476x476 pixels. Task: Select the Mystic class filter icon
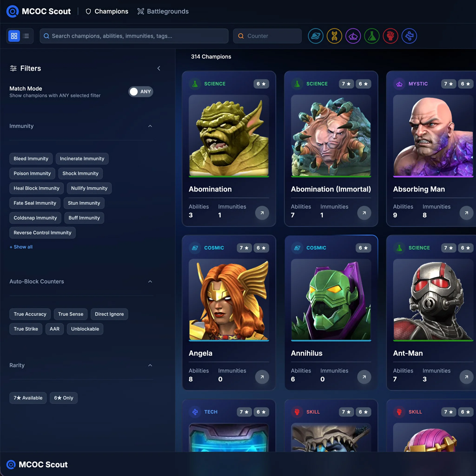tap(353, 36)
